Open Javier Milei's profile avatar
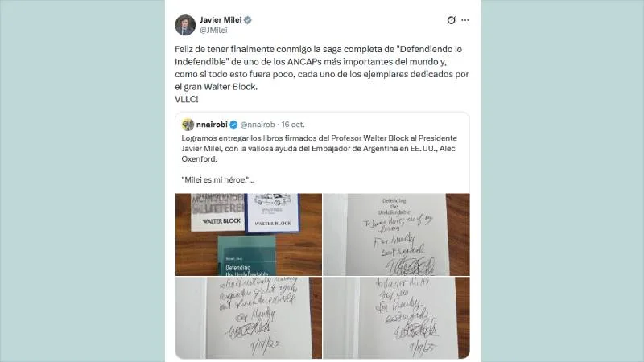 pos(185,25)
